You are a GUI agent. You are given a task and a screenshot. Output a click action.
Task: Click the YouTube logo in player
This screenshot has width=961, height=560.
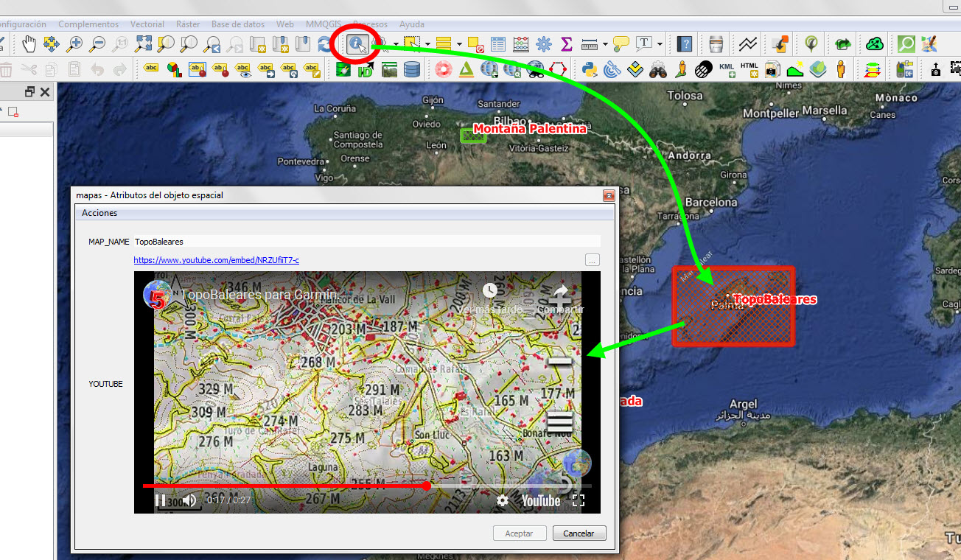pos(541,500)
